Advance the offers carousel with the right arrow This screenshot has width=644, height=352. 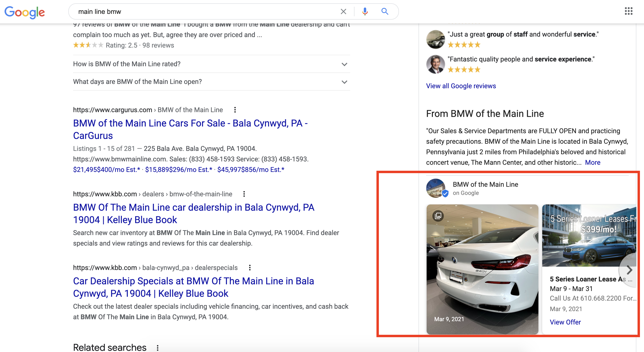[629, 270]
